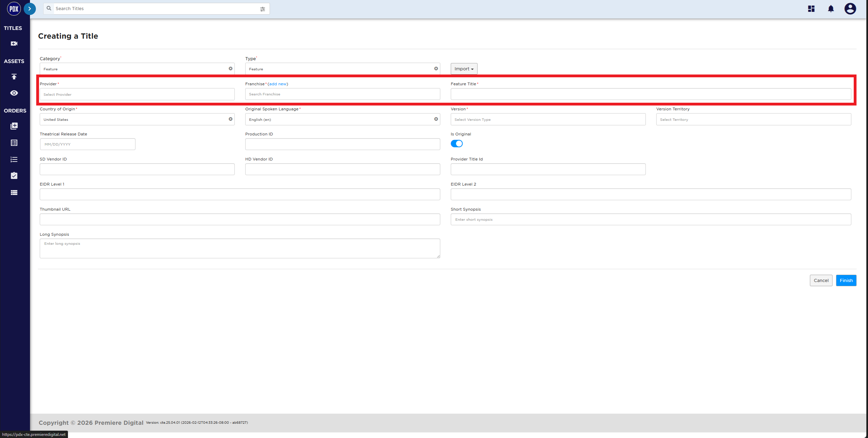868x438 pixels.
Task: Click the search magnifier icon
Action: coord(49,8)
